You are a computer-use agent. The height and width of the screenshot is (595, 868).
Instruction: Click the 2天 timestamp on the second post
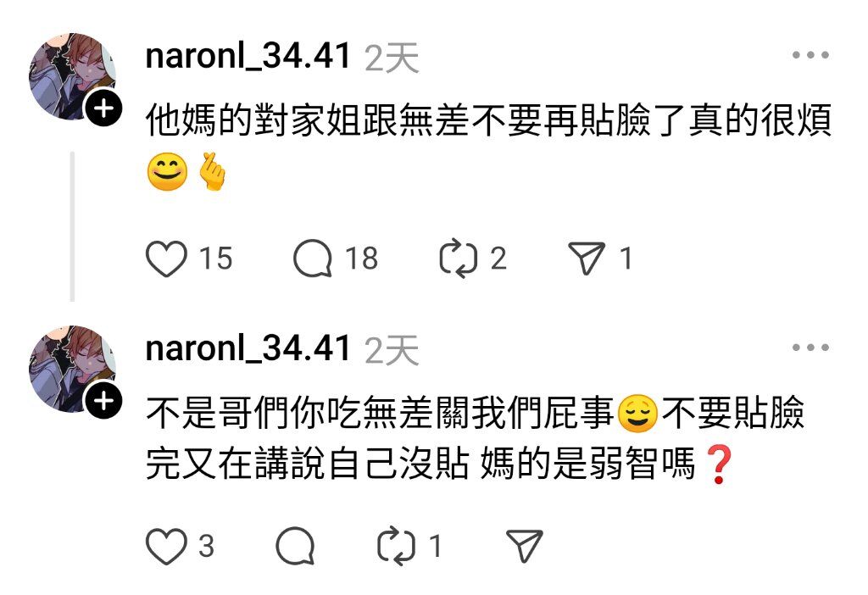392,350
